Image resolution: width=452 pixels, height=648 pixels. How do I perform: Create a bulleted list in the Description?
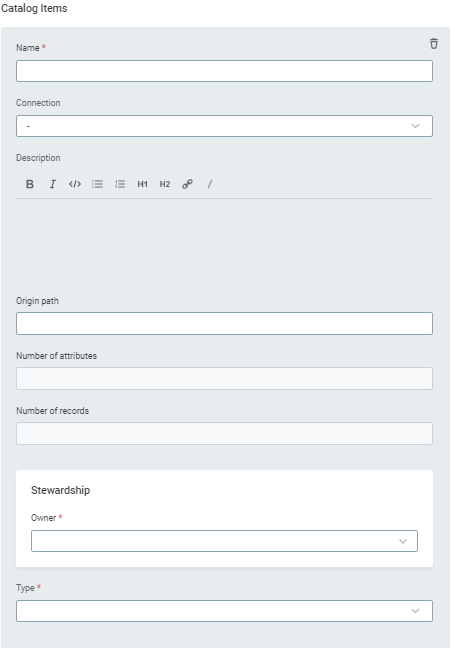98,184
